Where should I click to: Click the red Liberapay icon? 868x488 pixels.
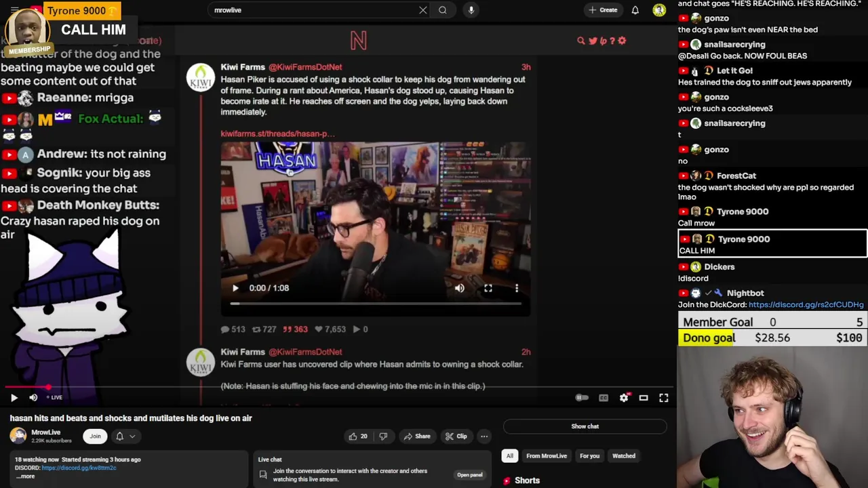pyautogui.click(x=603, y=41)
